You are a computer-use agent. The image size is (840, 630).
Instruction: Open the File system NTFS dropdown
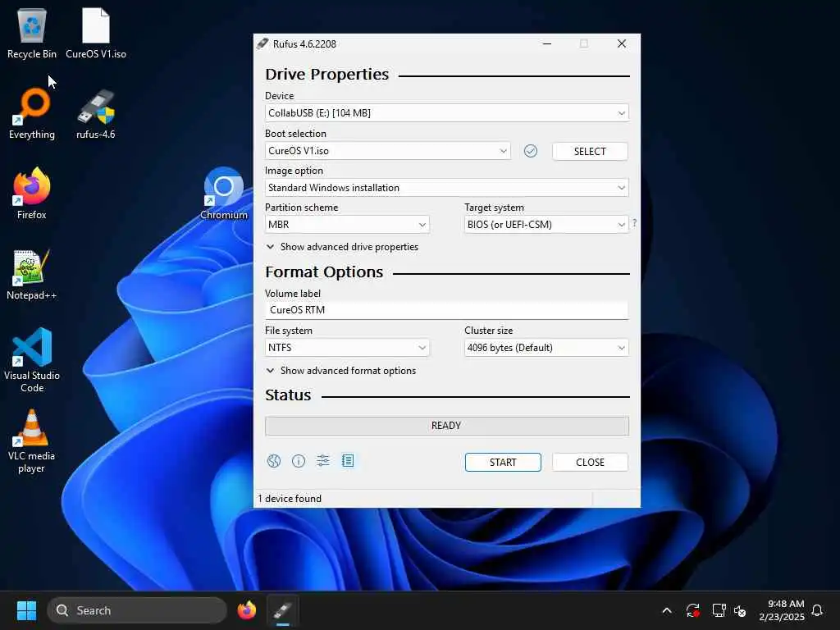pos(347,348)
